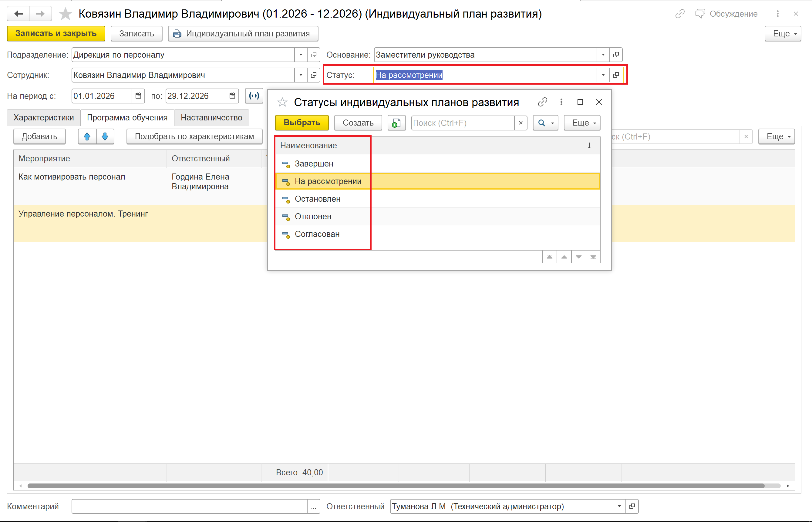Image resolution: width=812 pixels, height=522 pixels.
Task: Click the get link icon in statuses dialog
Action: tap(542, 102)
